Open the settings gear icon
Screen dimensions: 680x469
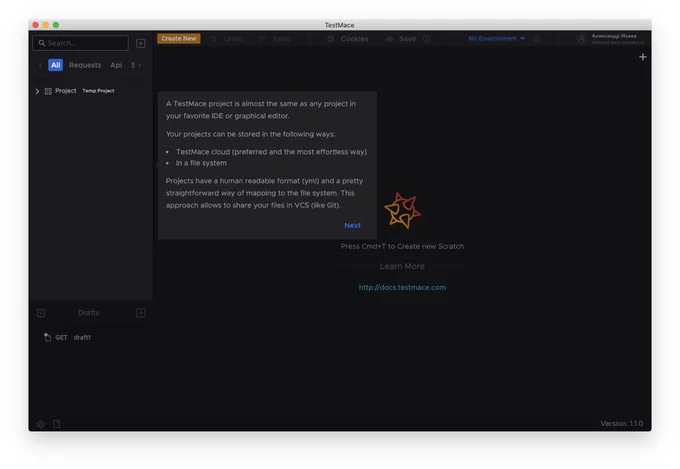(40, 424)
